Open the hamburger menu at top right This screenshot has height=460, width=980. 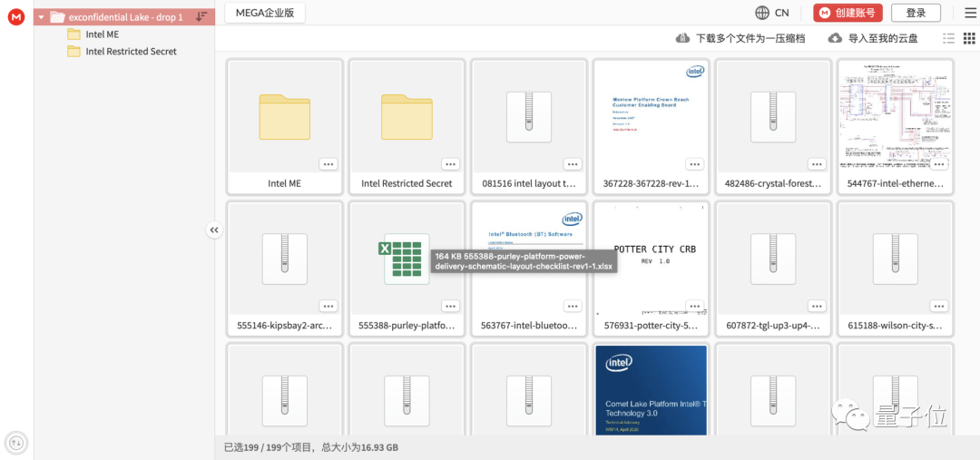coord(969,13)
